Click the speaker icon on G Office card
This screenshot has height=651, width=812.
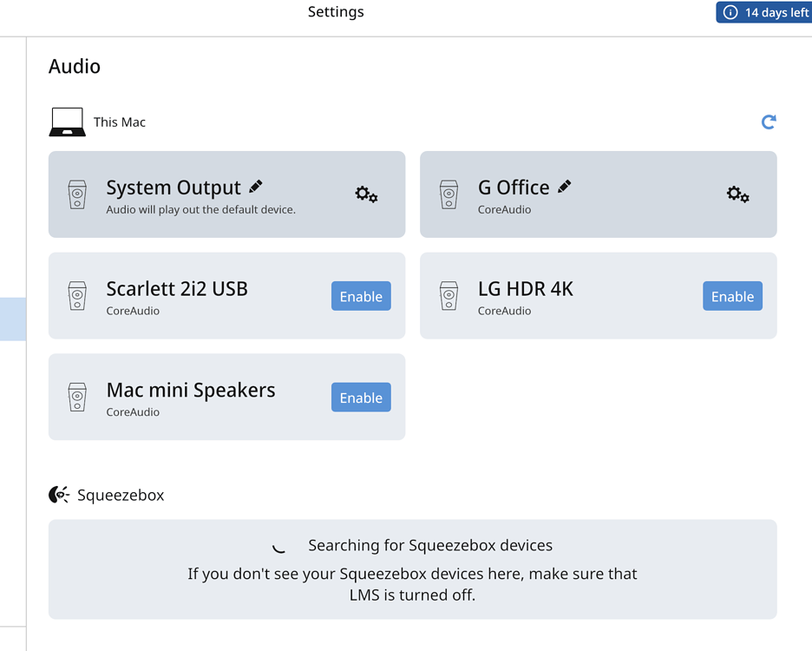pos(449,194)
